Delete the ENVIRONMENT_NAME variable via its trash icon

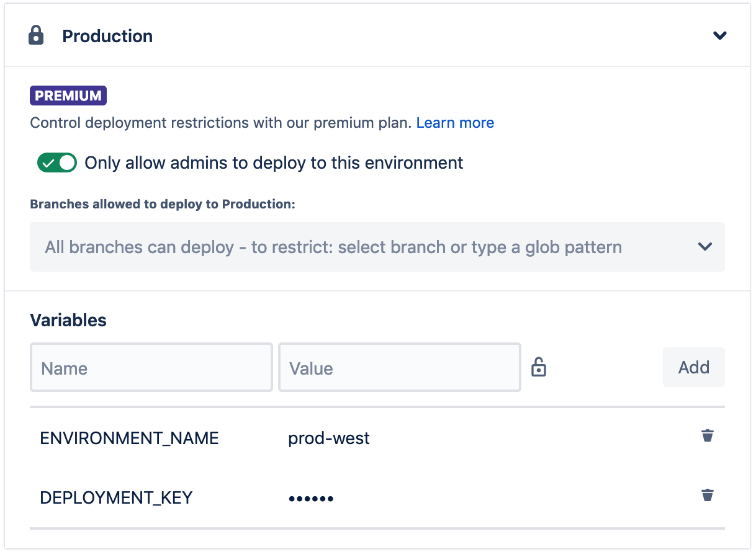coord(707,435)
